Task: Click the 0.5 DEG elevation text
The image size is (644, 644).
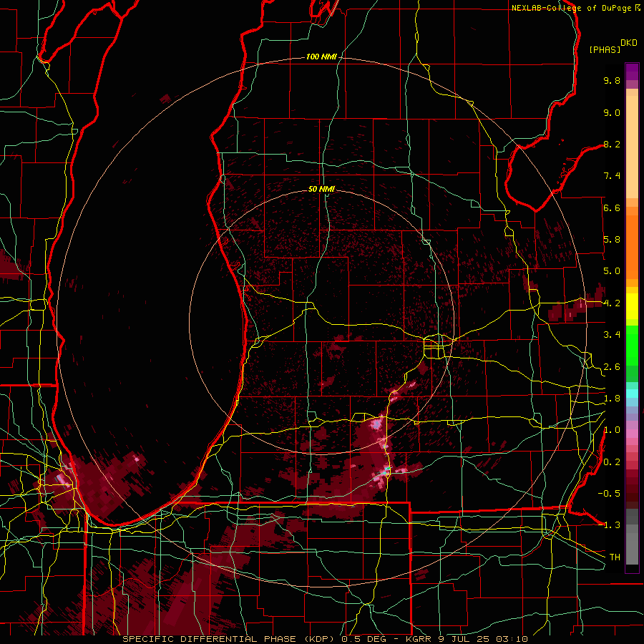Action: pyautogui.click(x=366, y=639)
